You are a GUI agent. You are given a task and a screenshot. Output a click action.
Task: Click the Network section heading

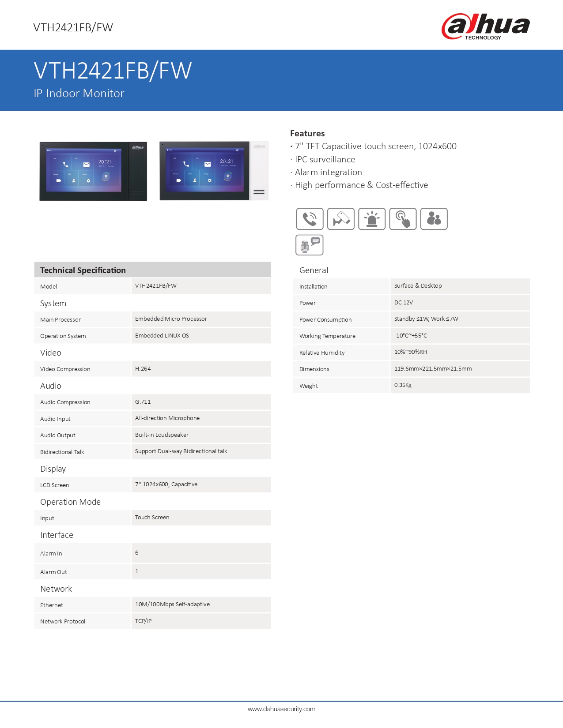pyautogui.click(x=56, y=589)
